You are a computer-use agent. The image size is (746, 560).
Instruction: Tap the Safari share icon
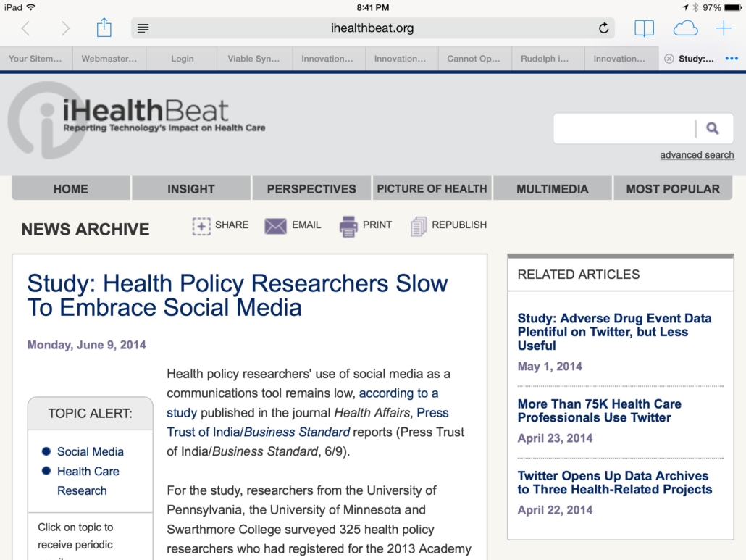[x=104, y=28]
